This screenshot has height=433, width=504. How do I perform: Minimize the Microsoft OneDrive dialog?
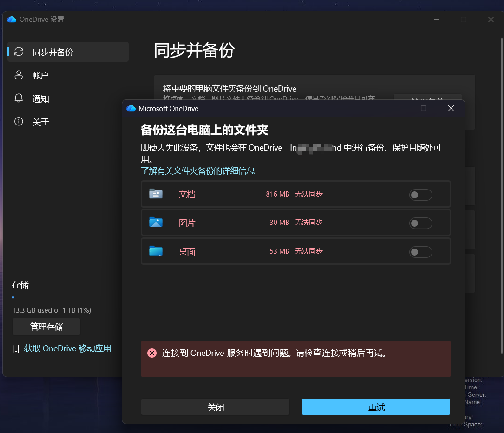pyautogui.click(x=397, y=108)
